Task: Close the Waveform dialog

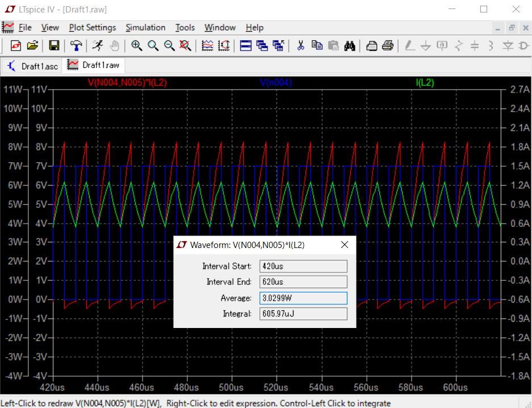Action: tap(345, 245)
